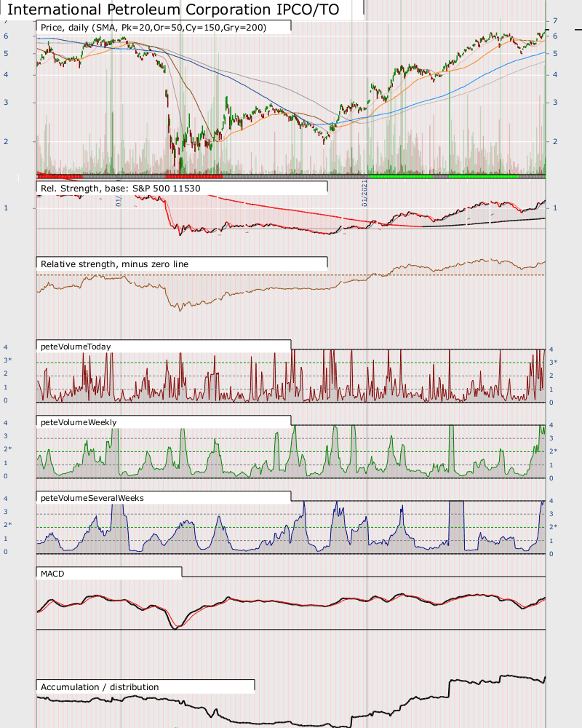Click the 0 value on peteVolumeWeekly left axis

coord(6,476)
